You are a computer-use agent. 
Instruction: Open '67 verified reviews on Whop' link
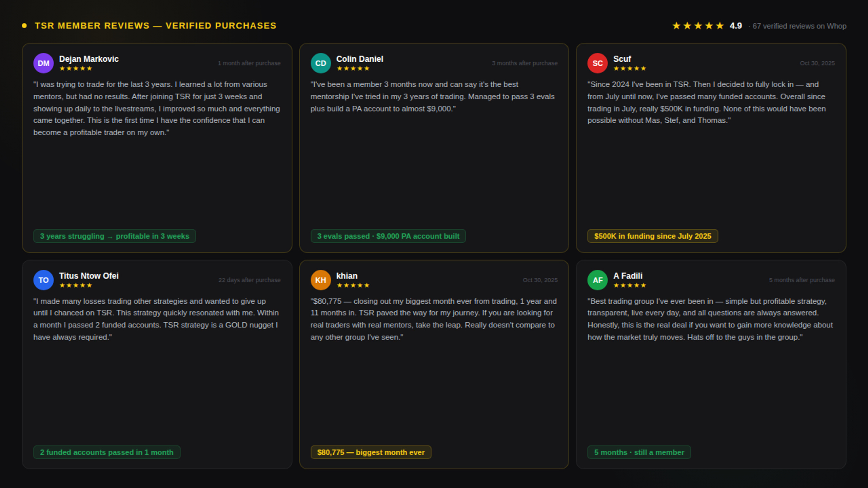pyautogui.click(x=799, y=26)
